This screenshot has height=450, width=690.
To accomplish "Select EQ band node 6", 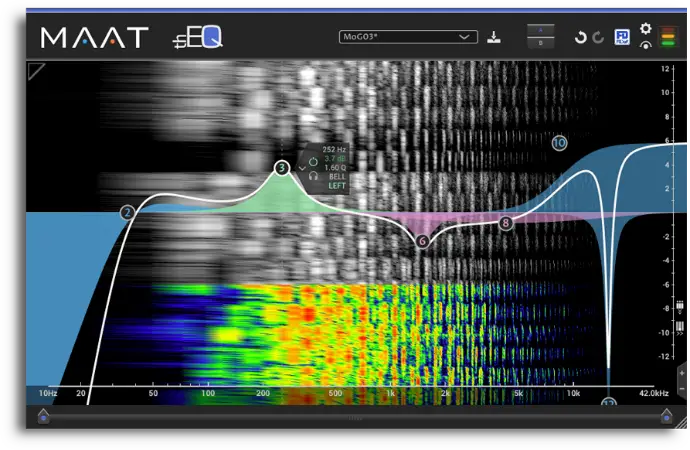I will (x=422, y=241).
